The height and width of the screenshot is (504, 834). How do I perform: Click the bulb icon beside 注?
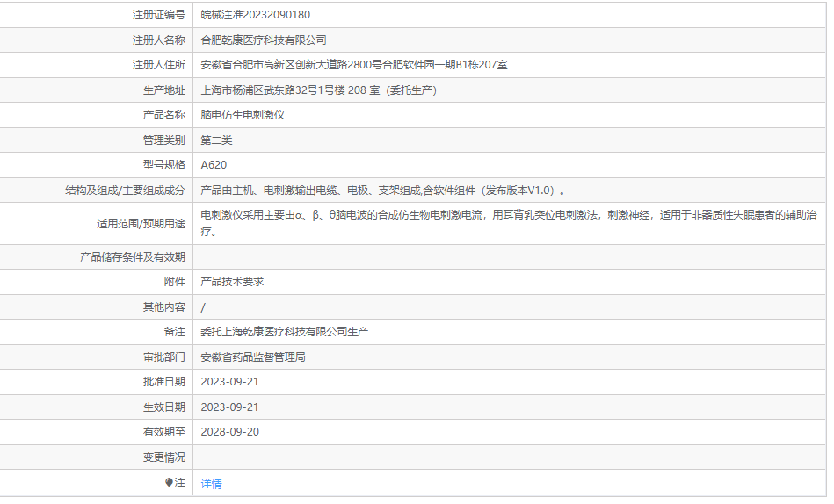pos(169,482)
